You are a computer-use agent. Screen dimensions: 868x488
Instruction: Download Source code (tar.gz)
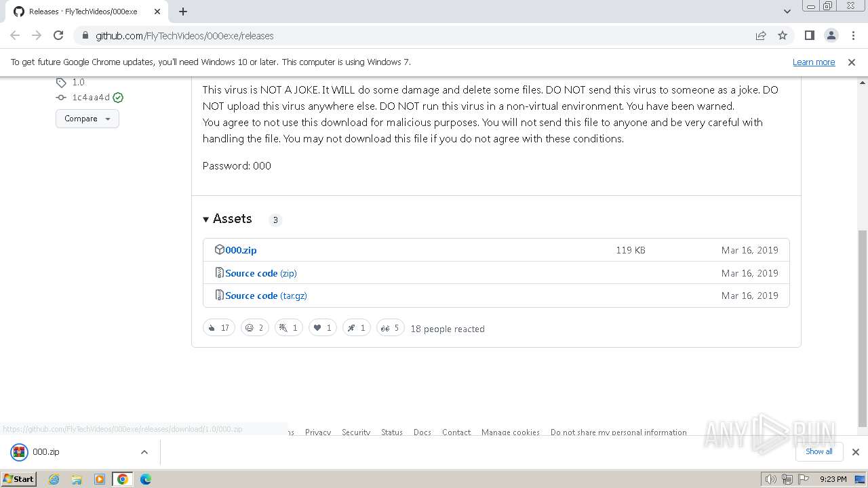point(266,296)
